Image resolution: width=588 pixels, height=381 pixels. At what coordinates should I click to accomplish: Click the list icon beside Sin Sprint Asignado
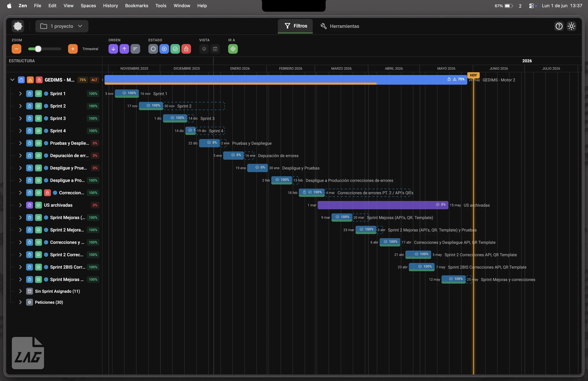pyautogui.click(x=29, y=291)
